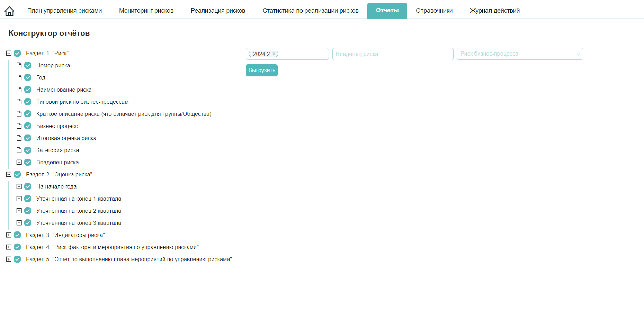Click the Итоговая оценка риска label
The width and height of the screenshot is (644, 328).
coord(66,138)
